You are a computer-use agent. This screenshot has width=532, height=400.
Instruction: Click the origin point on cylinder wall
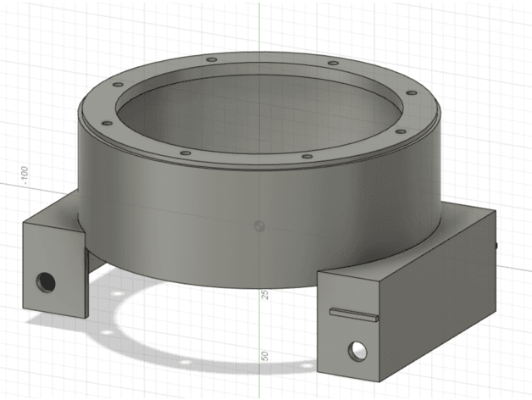click(259, 225)
